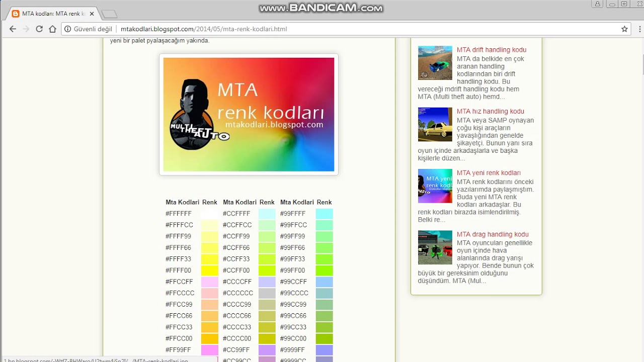Click the #CCFF99 code text
Screen dimensions: 644x362
236,236
